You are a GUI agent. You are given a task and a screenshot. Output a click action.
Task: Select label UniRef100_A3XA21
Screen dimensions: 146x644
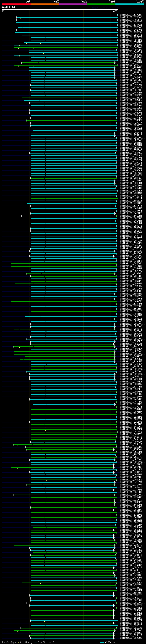coord(131,95)
